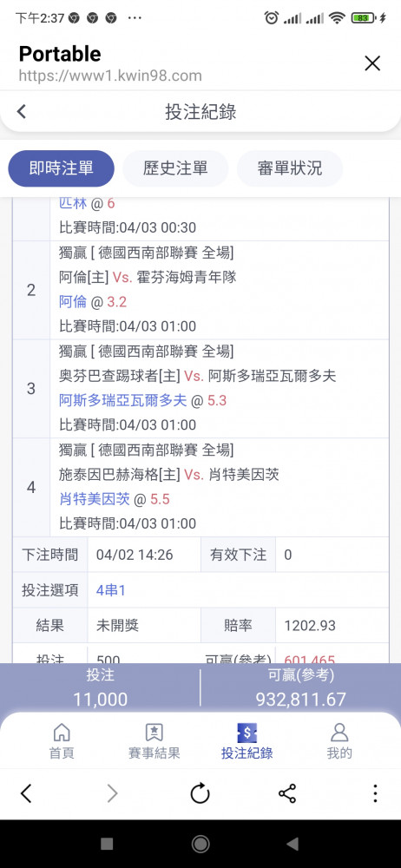This screenshot has height=868, width=401.
Task: Open the 賽事結果 results icon
Action: point(154,733)
